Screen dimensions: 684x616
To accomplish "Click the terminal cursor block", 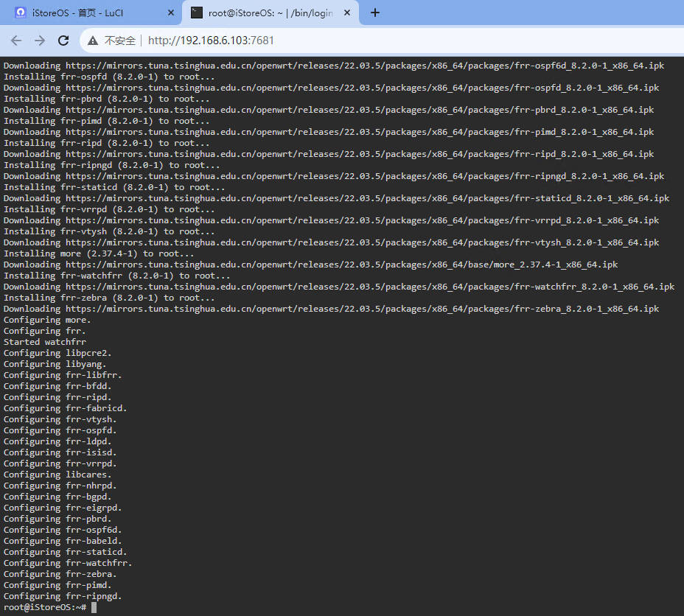I will point(94,608).
